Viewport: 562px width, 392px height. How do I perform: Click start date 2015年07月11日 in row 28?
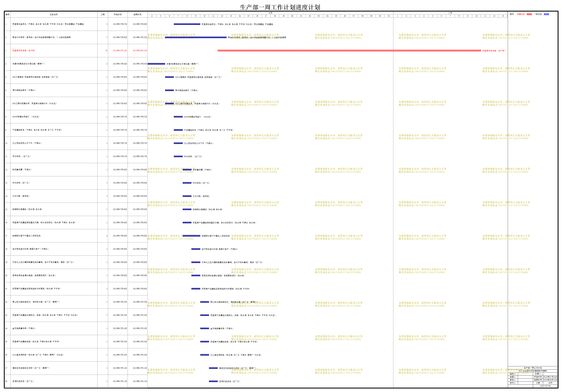point(120,381)
